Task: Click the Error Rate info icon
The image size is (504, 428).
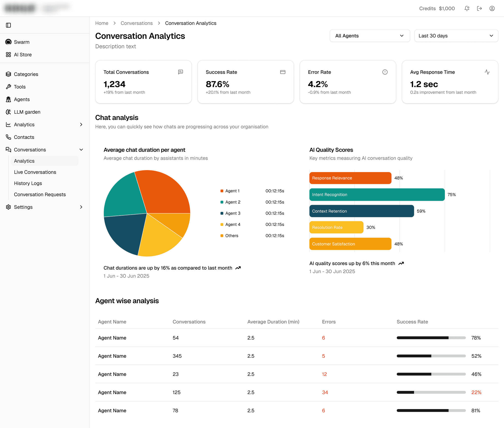Action: coord(385,72)
